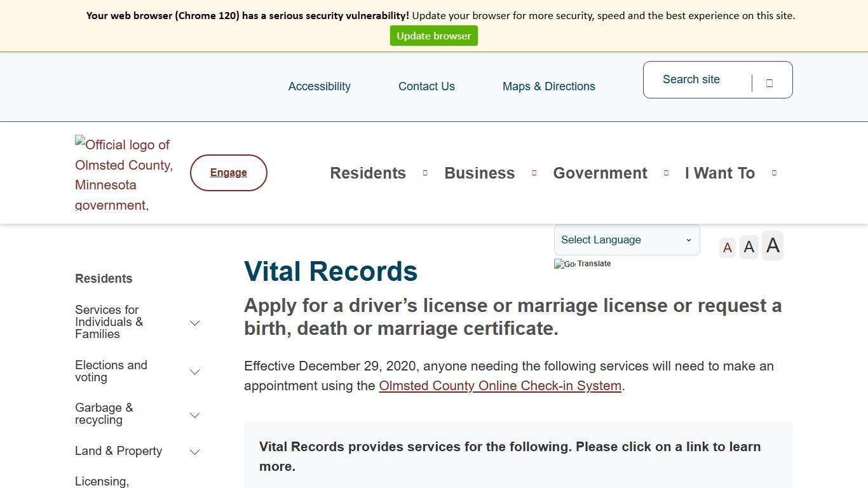Viewport: 868px width, 488px height.
Task: Click the Olmsted County logo
Action: 124,172
